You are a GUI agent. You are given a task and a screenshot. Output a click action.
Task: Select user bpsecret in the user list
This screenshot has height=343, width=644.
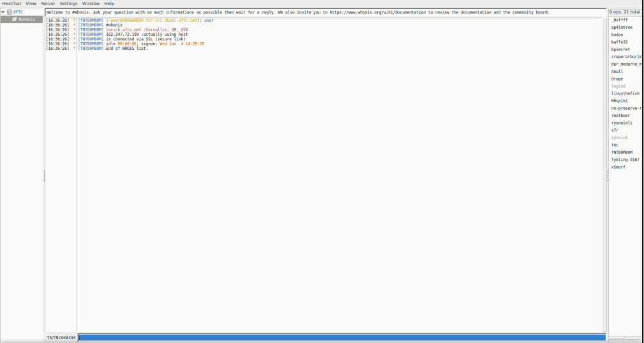coord(620,49)
